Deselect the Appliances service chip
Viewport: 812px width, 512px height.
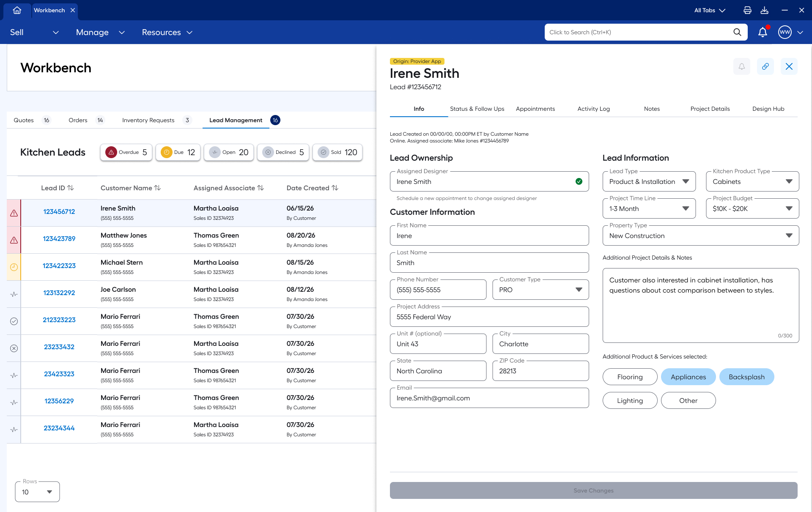click(689, 377)
